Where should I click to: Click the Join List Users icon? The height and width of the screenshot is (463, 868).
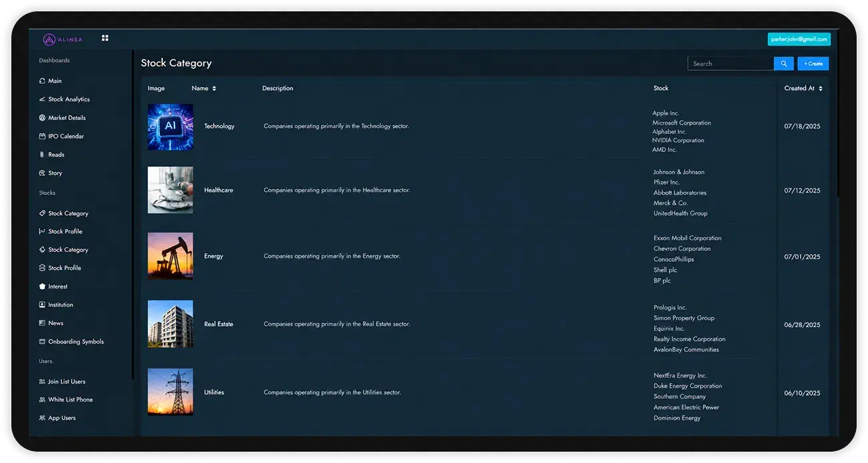[x=43, y=382]
